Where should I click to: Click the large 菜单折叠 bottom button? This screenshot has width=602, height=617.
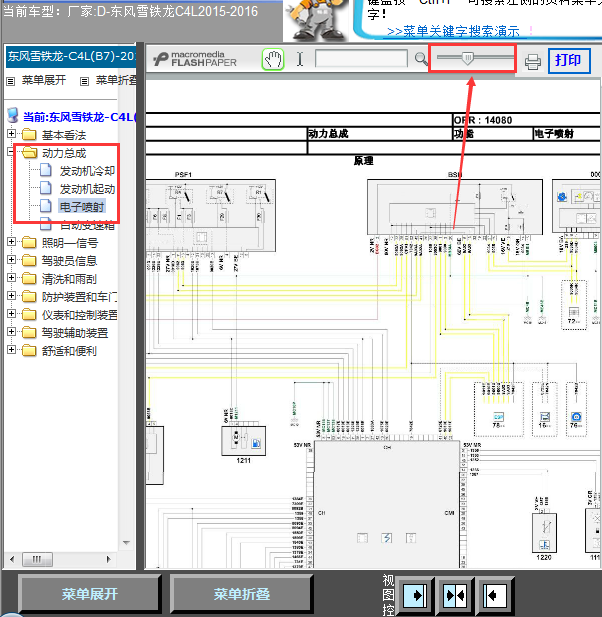(x=242, y=594)
